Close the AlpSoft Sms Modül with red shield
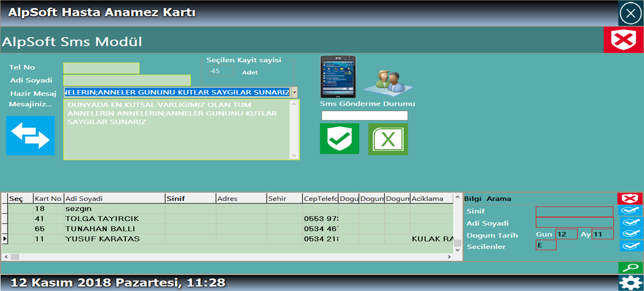The width and height of the screenshot is (644, 291). click(623, 40)
